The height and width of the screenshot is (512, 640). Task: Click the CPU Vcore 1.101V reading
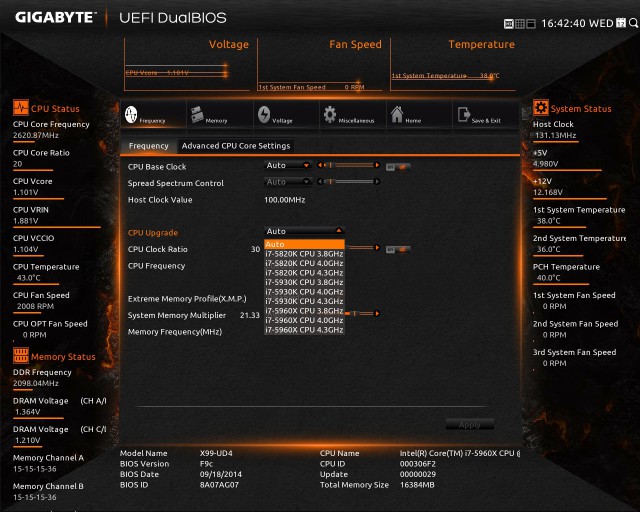[x=26, y=192]
